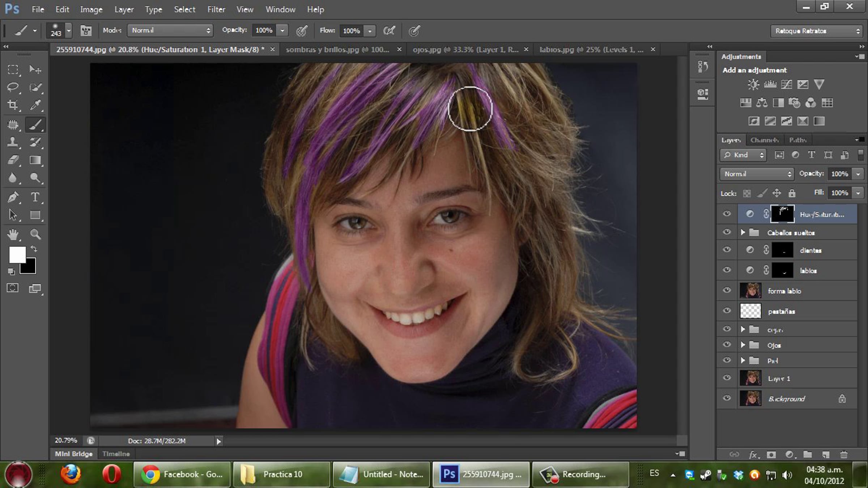Open the Retoque Retratos workspace dropdown
The height and width of the screenshot is (488, 868).
click(x=817, y=31)
